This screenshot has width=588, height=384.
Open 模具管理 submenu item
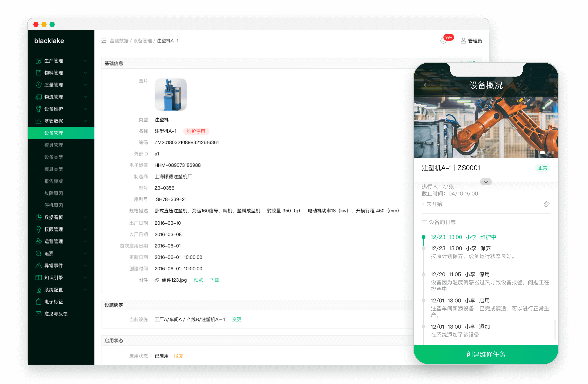(54, 145)
